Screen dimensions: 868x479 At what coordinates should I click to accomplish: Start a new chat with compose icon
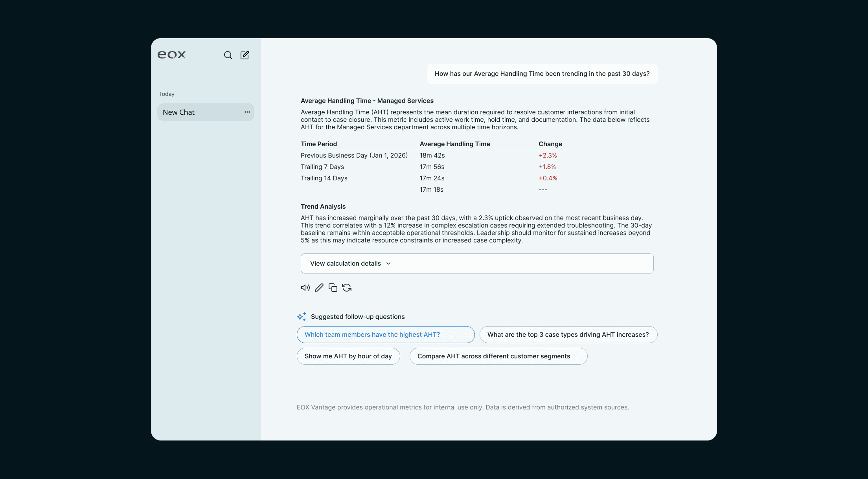click(x=245, y=55)
